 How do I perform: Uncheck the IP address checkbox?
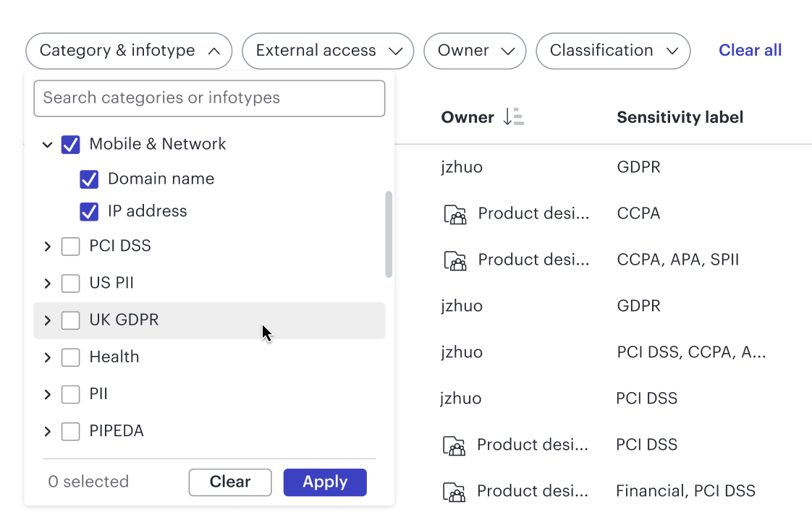coord(89,212)
